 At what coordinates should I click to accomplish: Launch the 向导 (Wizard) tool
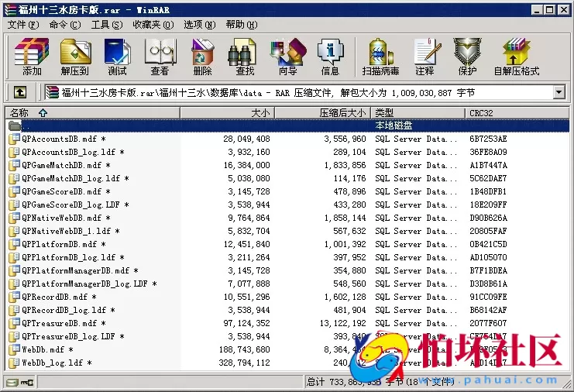pyautogui.click(x=287, y=57)
